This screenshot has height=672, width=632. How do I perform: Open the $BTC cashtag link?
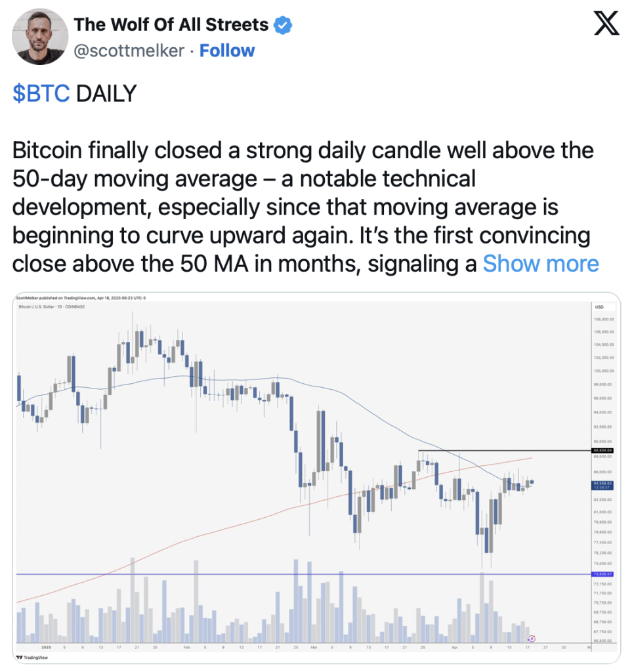coord(41,93)
